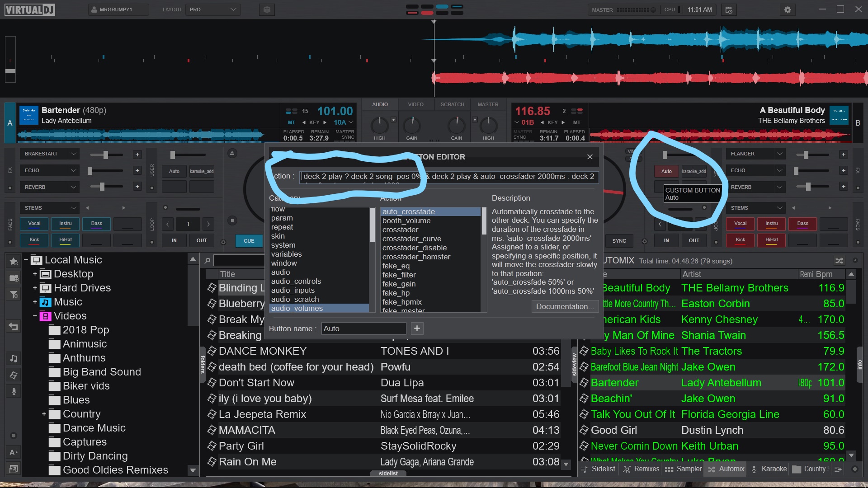
Task: Click the video film icon in browser sidebar
Action: pyautogui.click(x=14, y=375)
